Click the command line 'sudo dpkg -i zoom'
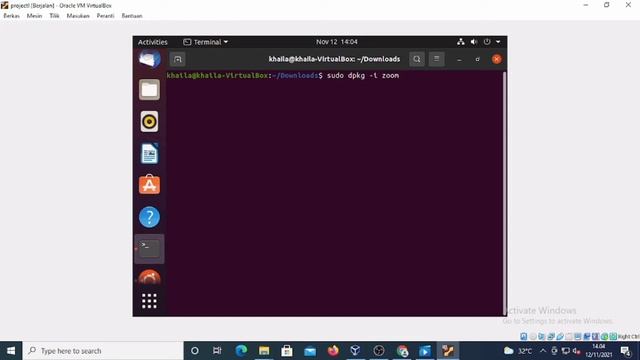The width and height of the screenshot is (640, 360). [x=363, y=76]
